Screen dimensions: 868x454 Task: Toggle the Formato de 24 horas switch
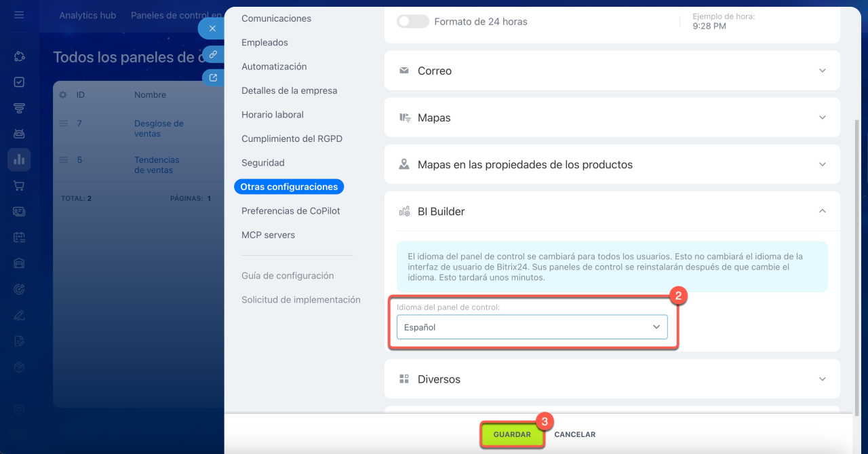click(x=413, y=22)
